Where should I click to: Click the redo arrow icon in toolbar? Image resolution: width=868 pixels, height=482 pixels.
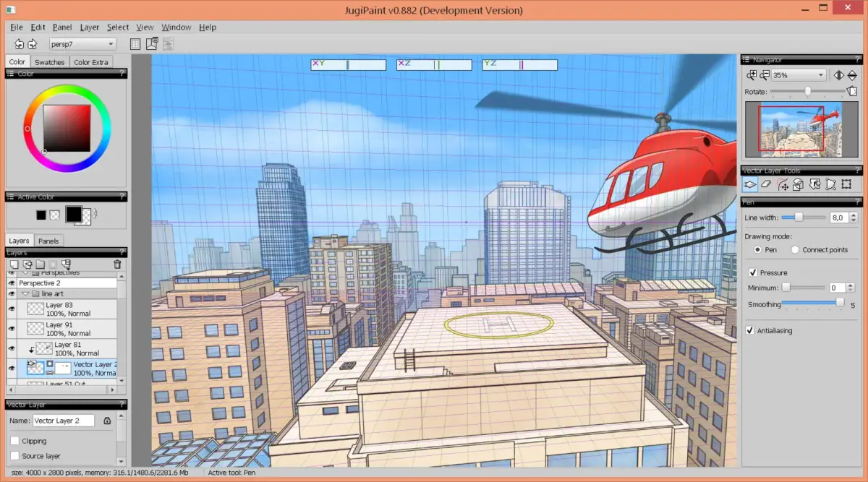coord(33,44)
